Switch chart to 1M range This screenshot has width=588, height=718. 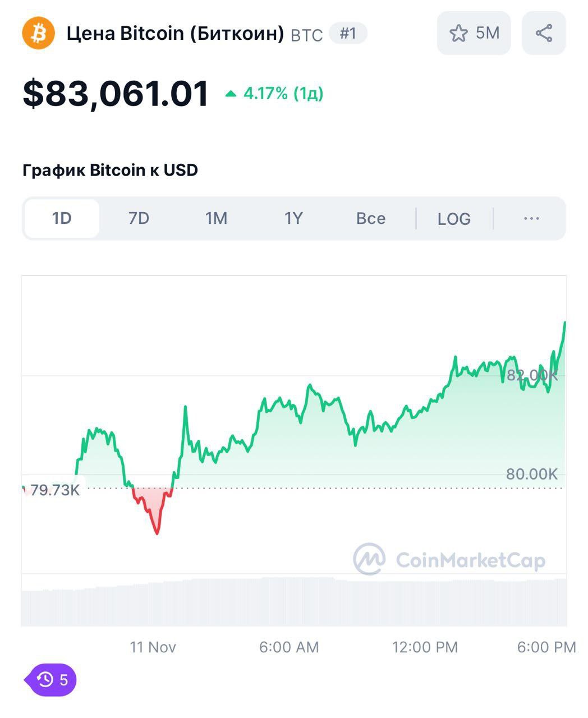(x=216, y=218)
